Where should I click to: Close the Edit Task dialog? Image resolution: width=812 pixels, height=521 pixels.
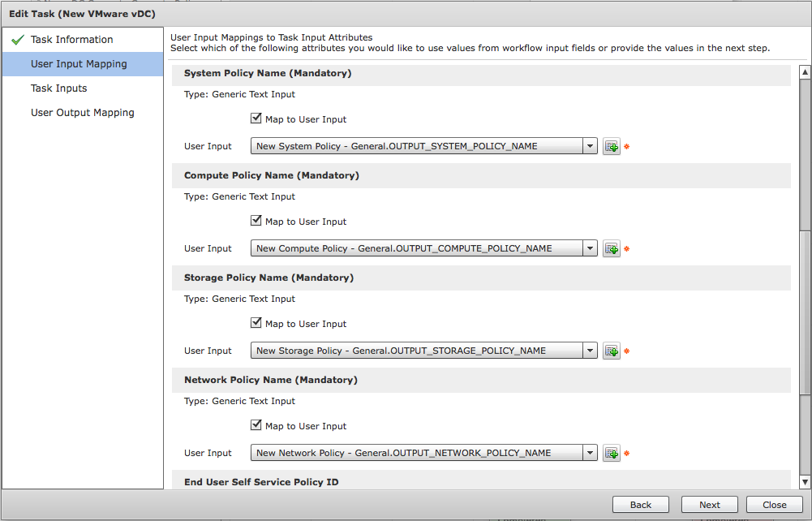pos(774,505)
